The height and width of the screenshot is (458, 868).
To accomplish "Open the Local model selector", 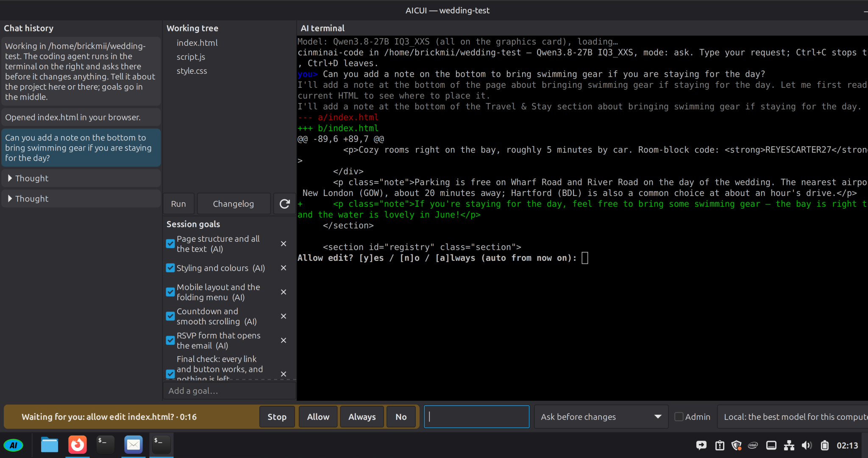I will (793, 417).
